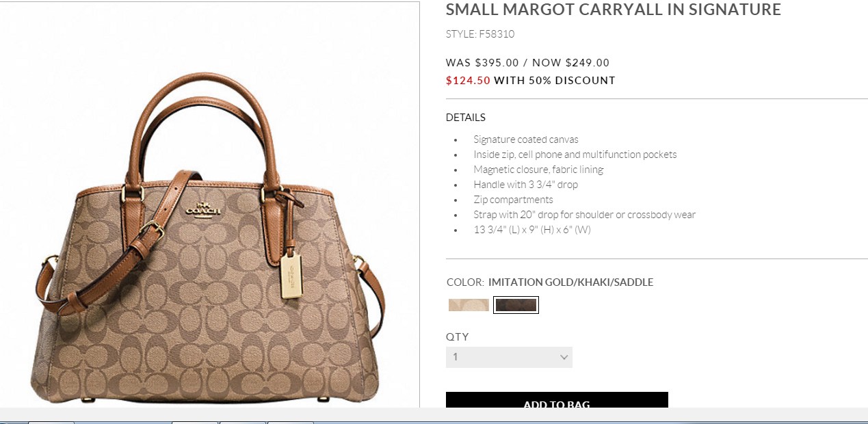Click the red $124.50 discount price
This screenshot has width=868, height=424.
(x=468, y=81)
